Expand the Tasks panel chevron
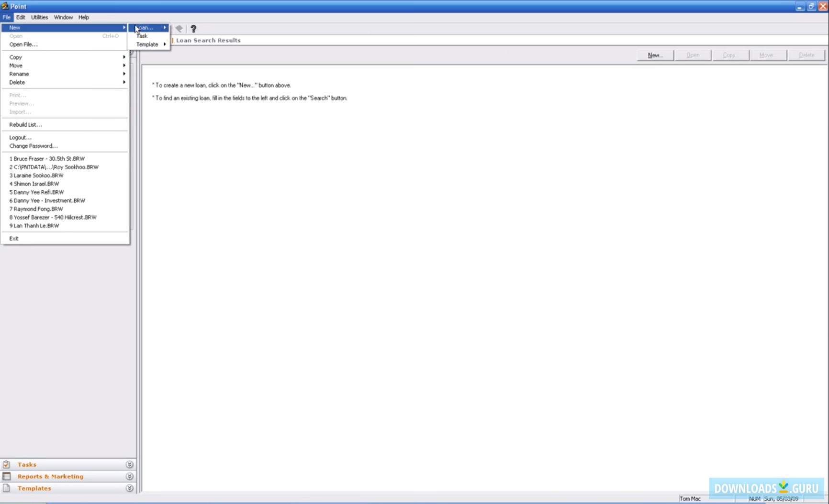This screenshot has height=504, width=829. tap(129, 464)
